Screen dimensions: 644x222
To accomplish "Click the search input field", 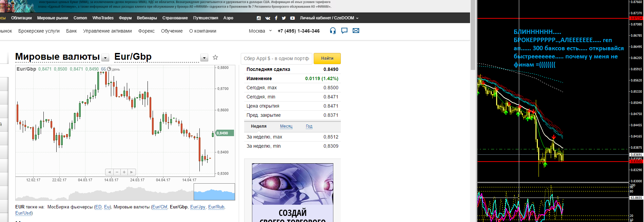I will point(276,58).
